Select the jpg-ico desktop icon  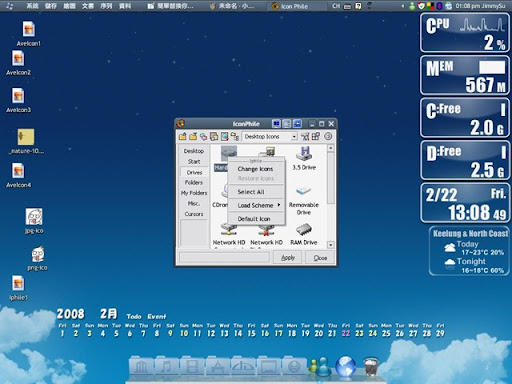point(34,221)
